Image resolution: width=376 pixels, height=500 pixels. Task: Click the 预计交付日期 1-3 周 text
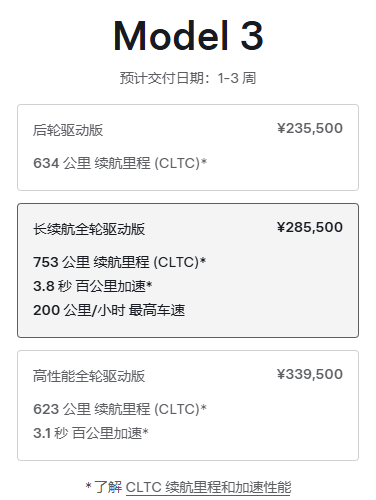point(188,78)
